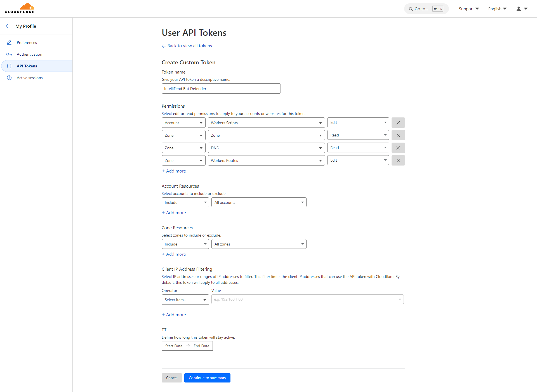Remove the Workers Routes permission row

coord(398,160)
